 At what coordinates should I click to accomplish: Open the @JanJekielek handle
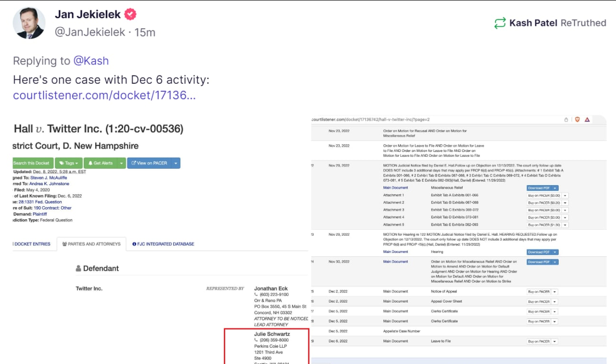(90, 32)
